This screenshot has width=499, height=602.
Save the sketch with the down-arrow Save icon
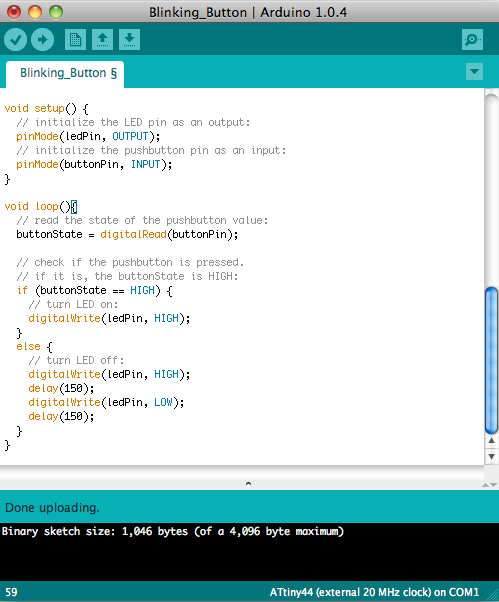pyautogui.click(x=129, y=40)
